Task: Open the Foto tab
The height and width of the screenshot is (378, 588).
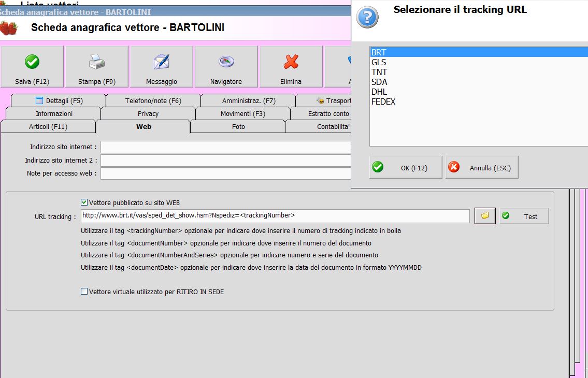Action: (238, 127)
